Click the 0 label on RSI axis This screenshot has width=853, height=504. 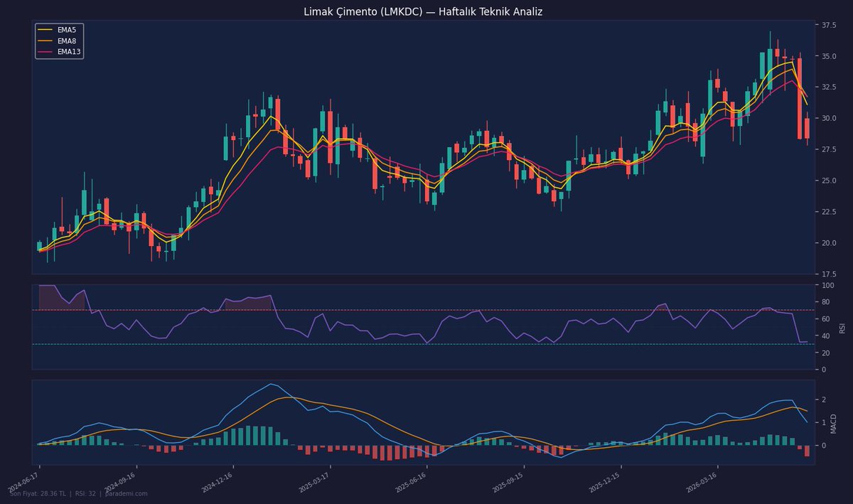pyautogui.click(x=823, y=370)
